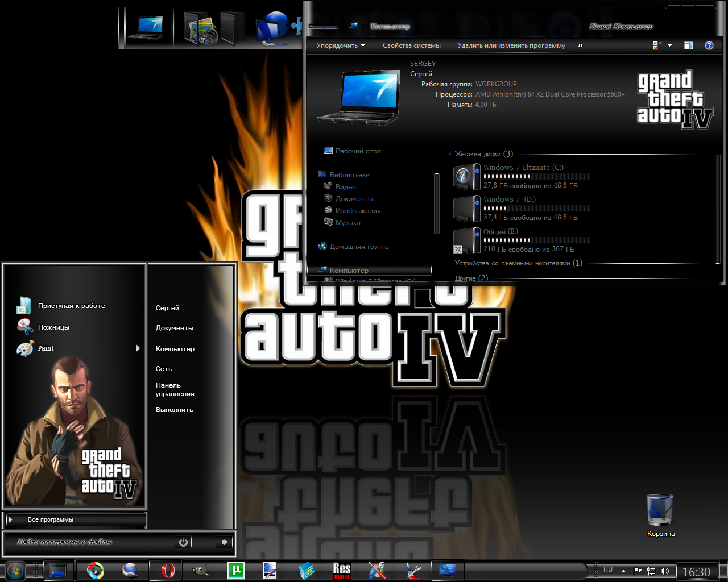The width and height of the screenshot is (728, 582).
Task: Open Документы from the Start menu
Action: coord(175,328)
